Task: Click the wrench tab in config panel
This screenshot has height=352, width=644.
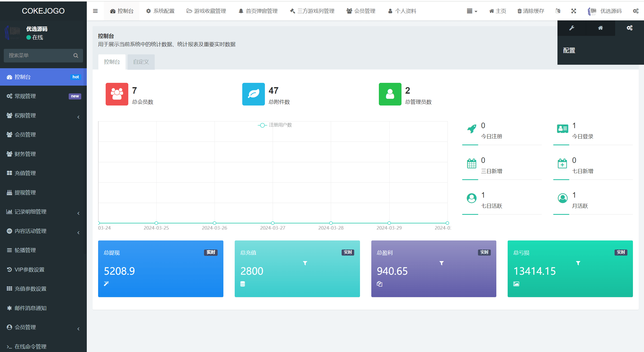Action: 572,28
